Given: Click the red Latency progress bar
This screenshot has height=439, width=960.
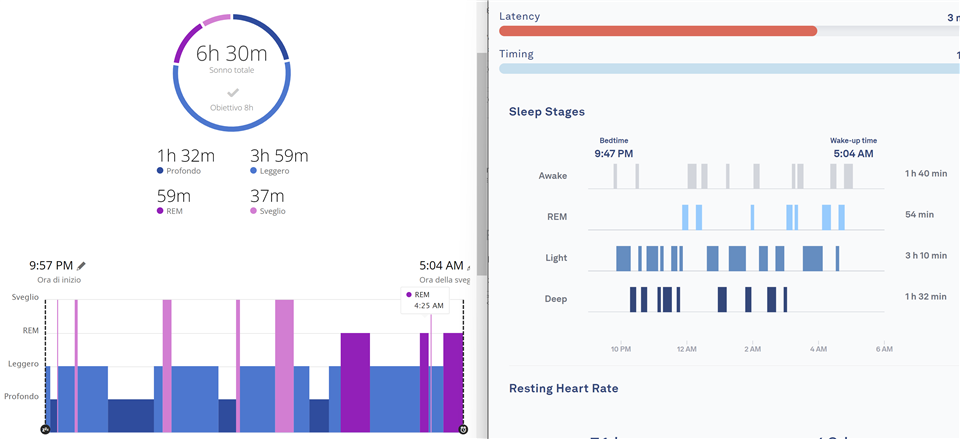Looking at the screenshot, I should coord(658,31).
